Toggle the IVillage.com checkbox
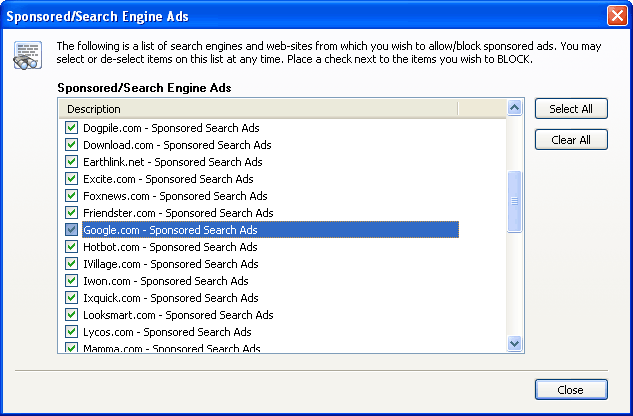Screen dimensions: 633x416 (x=71, y=263)
